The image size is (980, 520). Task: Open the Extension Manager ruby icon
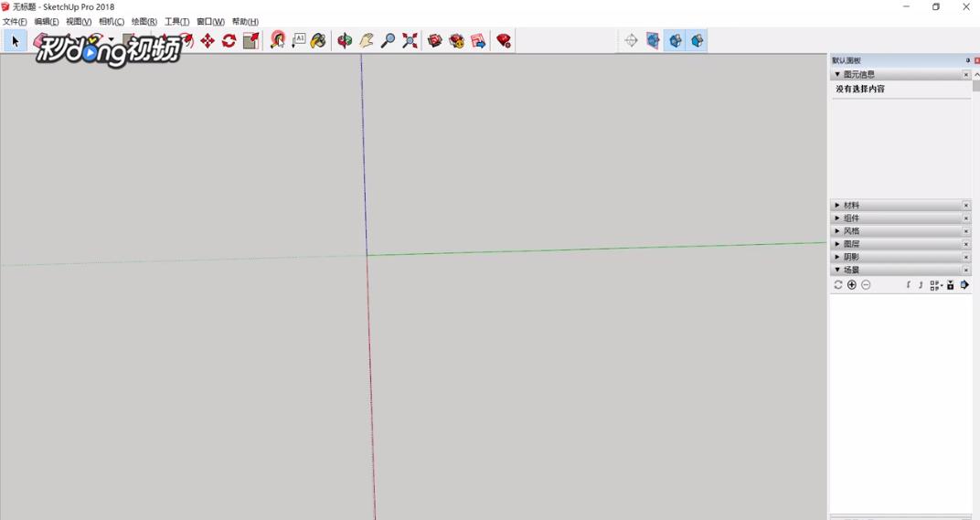point(504,41)
